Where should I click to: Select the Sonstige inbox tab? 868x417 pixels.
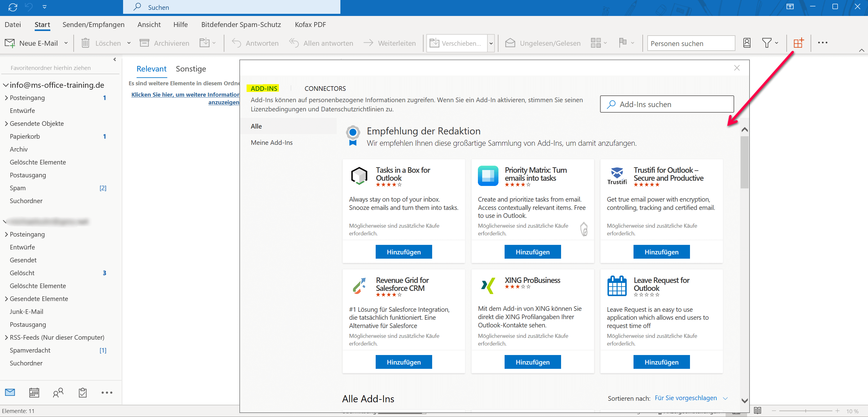191,69
